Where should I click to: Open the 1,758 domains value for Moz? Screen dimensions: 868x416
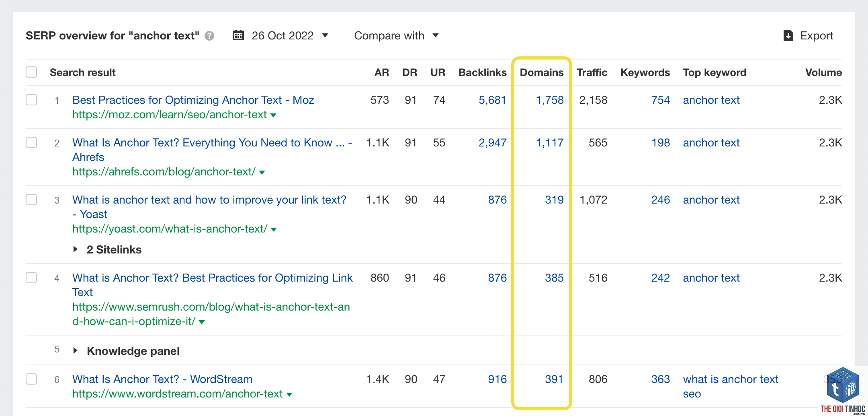click(550, 100)
